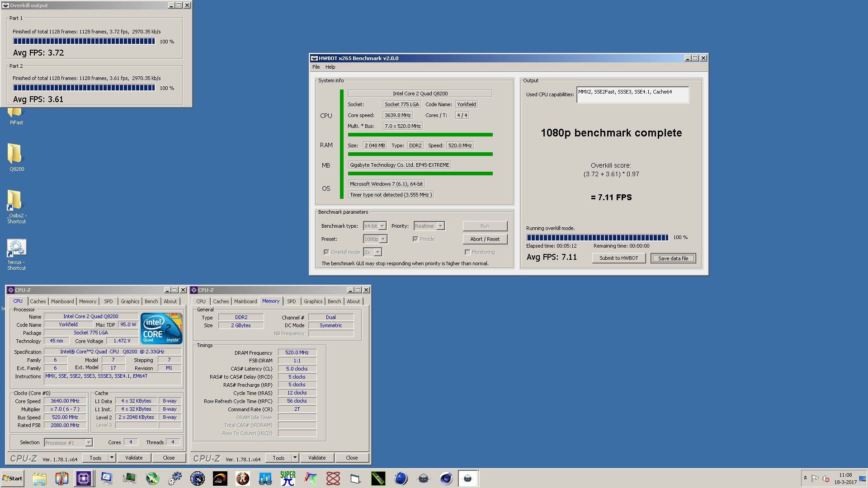Open the Overkill mode 2x dropdown
Image resolution: width=868 pixels, height=488 pixels.
[373, 252]
